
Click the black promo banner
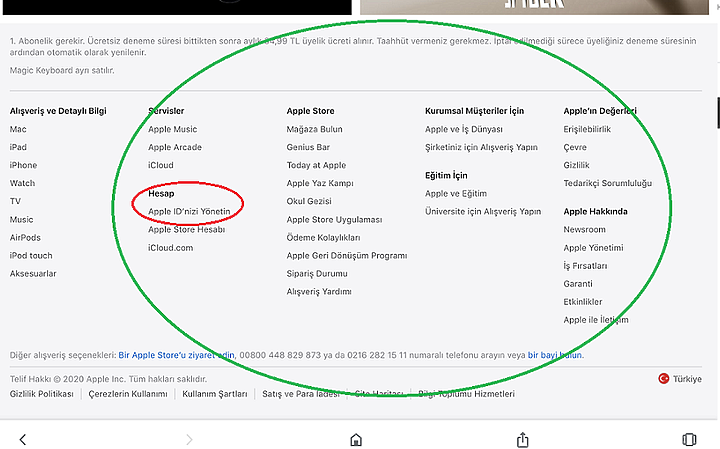(x=177, y=7)
